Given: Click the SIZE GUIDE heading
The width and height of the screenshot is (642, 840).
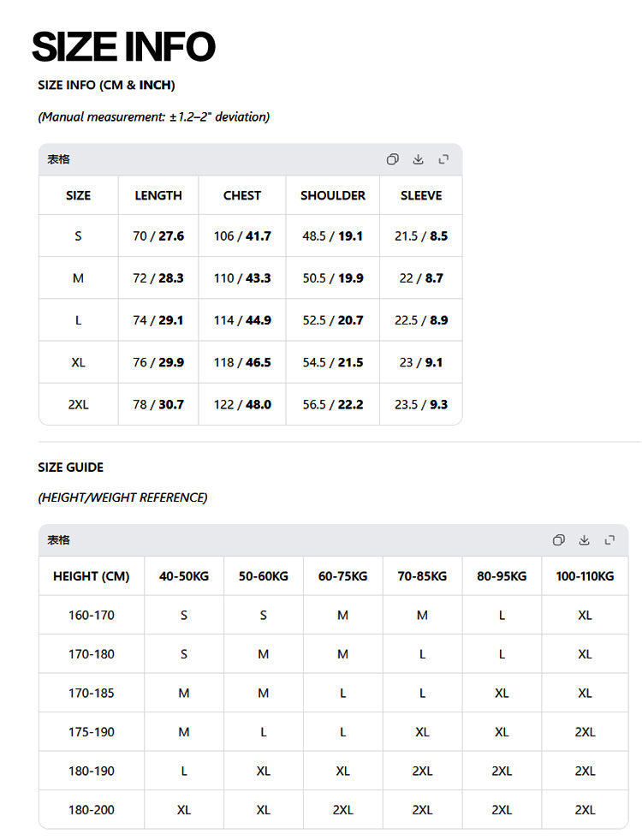Looking at the screenshot, I should (71, 468).
